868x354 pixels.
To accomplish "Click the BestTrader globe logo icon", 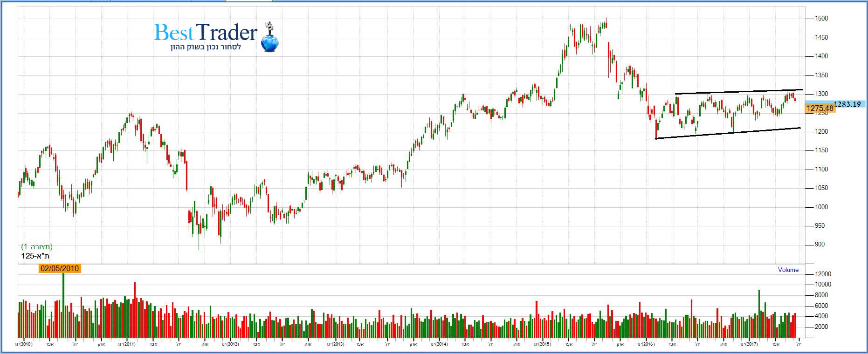I will tap(270, 40).
